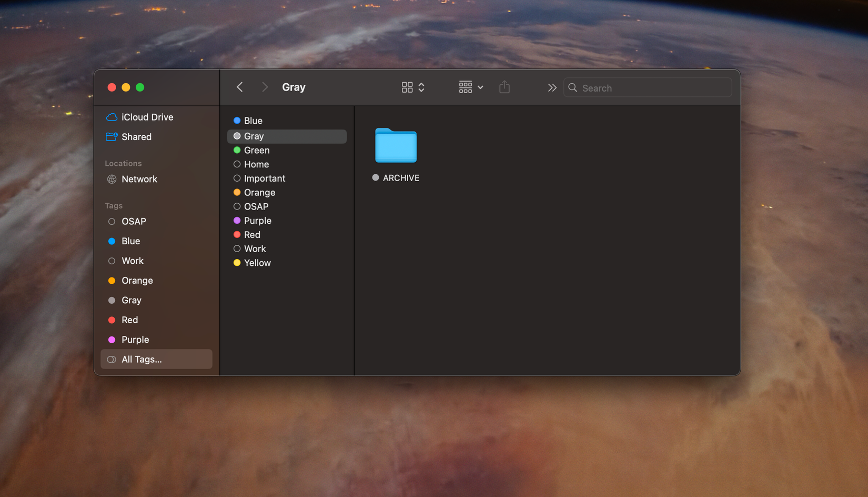Go forward with the right chevron button

tap(265, 87)
